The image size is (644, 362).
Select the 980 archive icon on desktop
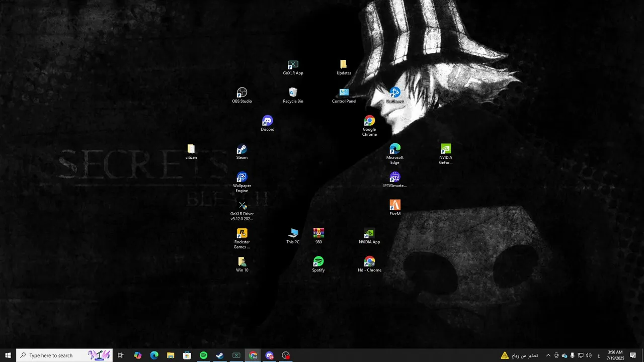click(318, 237)
